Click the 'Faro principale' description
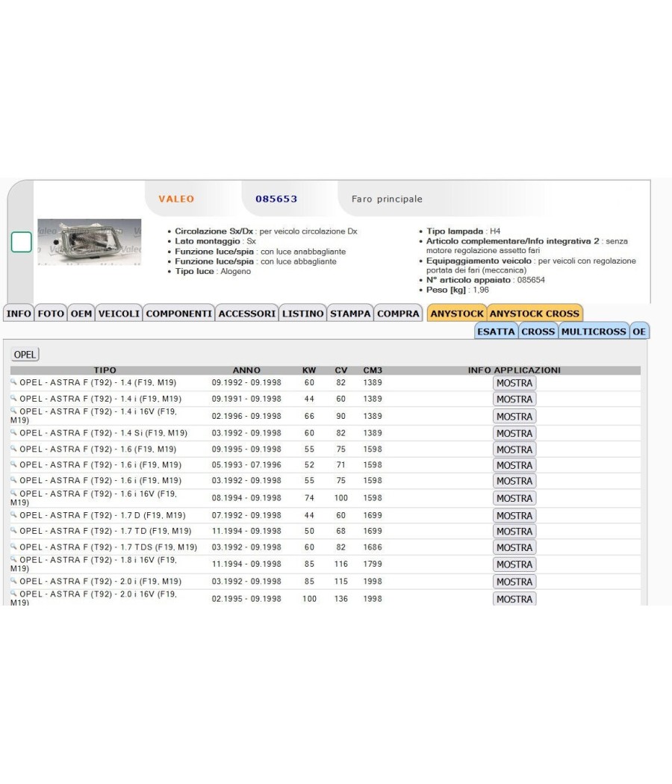672x784 pixels. 387,199
